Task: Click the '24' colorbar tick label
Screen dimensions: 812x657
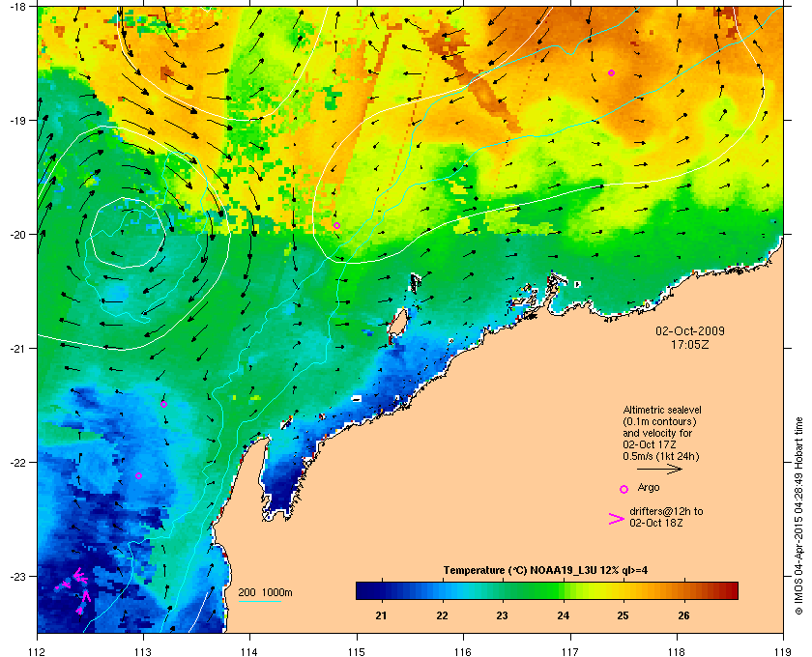Action: click(x=563, y=615)
